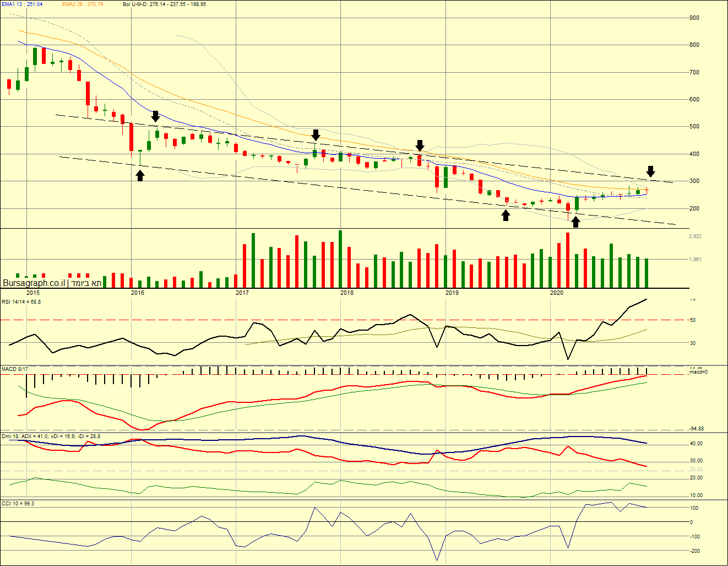728x566 pixels.
Task: Click the 600 price axis label
Action: coord(694,100)
